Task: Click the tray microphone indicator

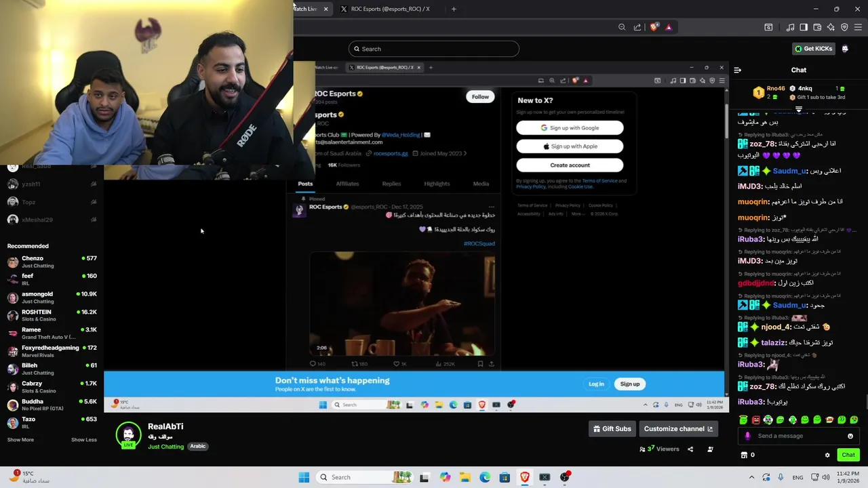Action: (x=781, y=477)
